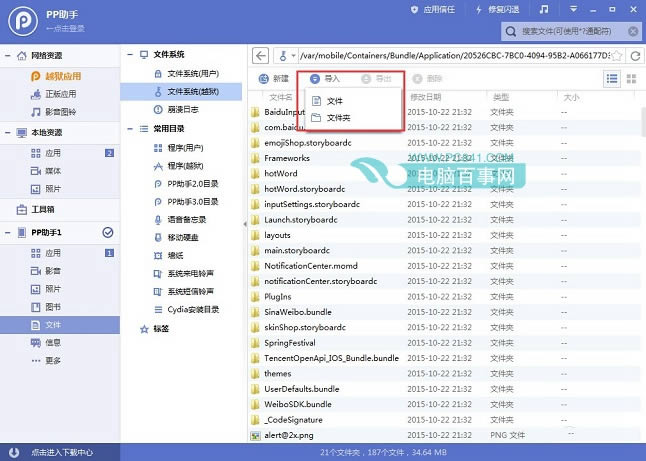The image size is (646, 461).
Task: Open 系统来电铃声 directory
Action: pos(183,274)
